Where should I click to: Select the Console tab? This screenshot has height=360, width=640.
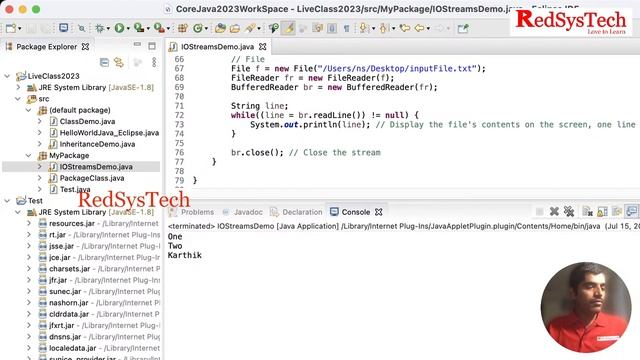(x=356, y=212)
